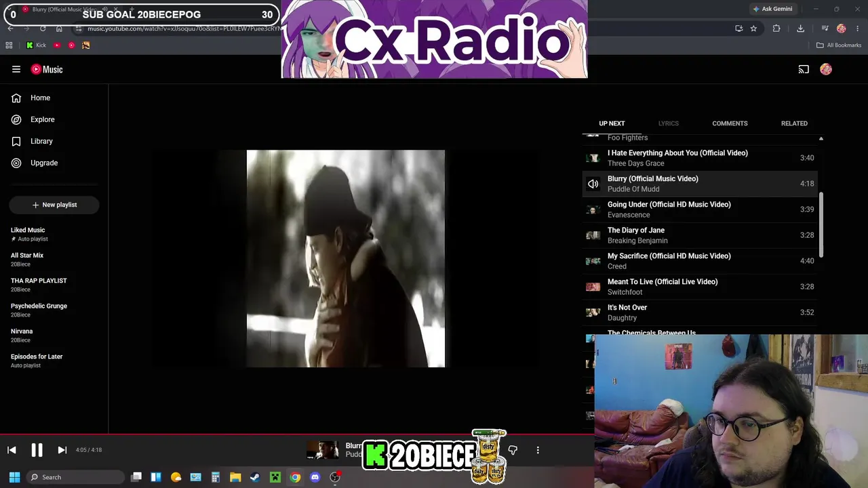Click the now-playing speaker icon beside Blurry

[x=593, y=184]
